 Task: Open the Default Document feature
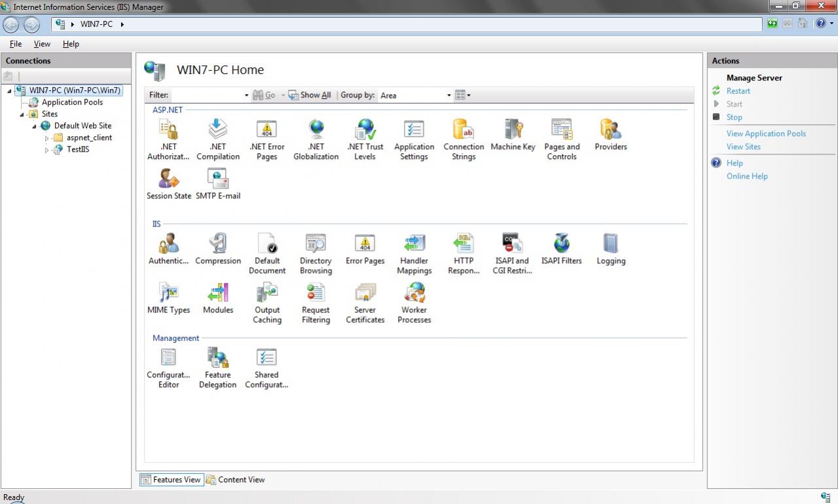click(x=267, y=243)
